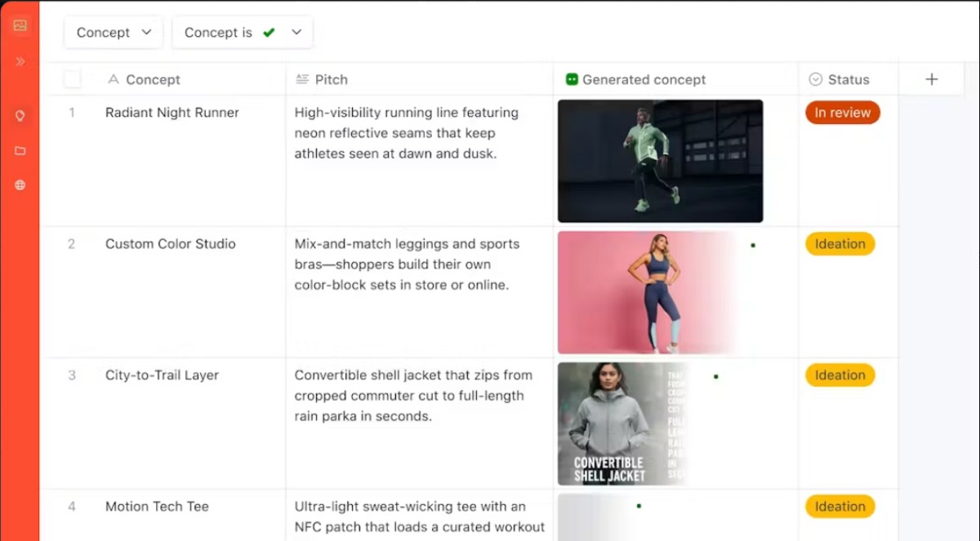Open the pink leggings generated image
The height and width of the screenshot is (541, 980).
pos(648,292)
